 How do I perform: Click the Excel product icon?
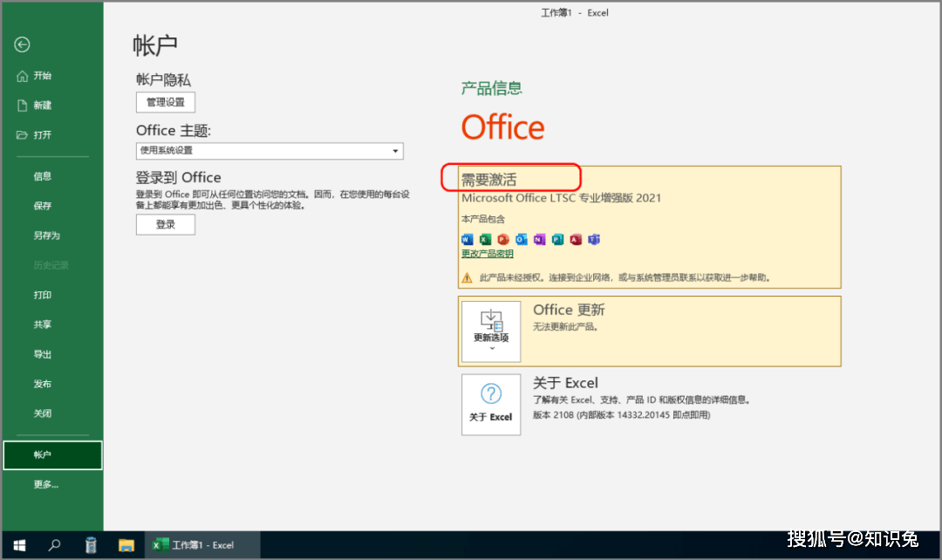point(486,240)
